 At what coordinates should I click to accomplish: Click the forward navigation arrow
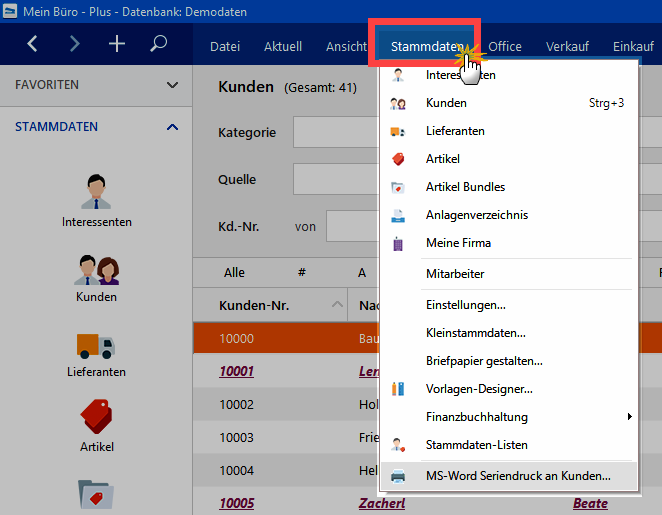point(74,43)
